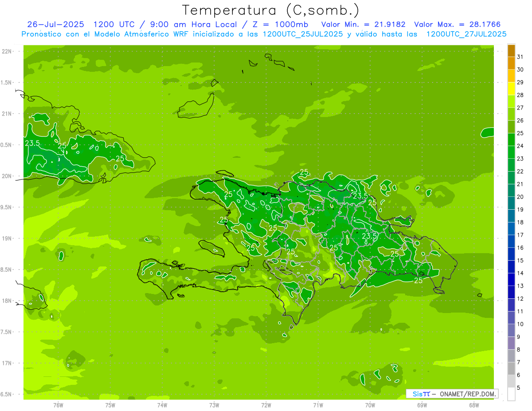The height and width of the screenshot is (411, 532).
Task: Click the '6.5N' latitude axis label
Action: (6, 394)
